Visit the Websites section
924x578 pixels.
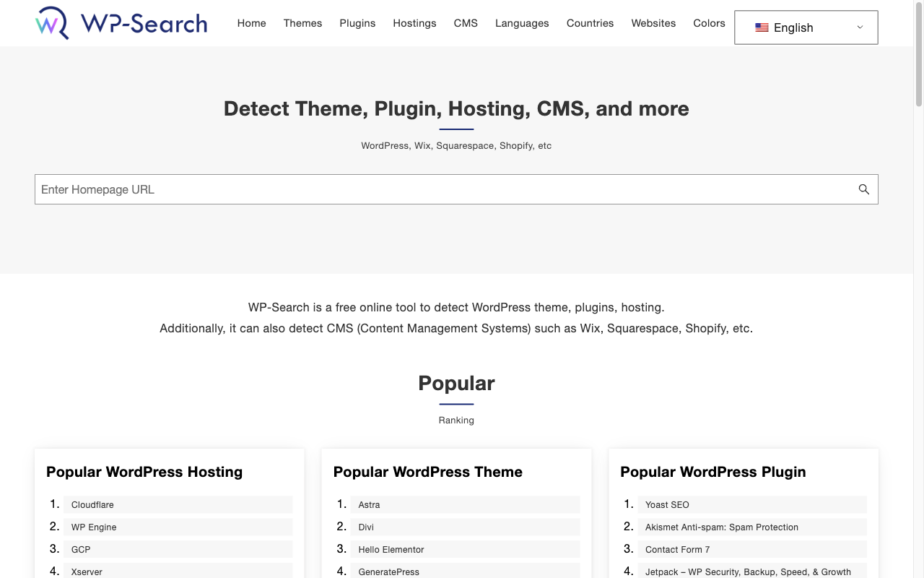[653, 23]
